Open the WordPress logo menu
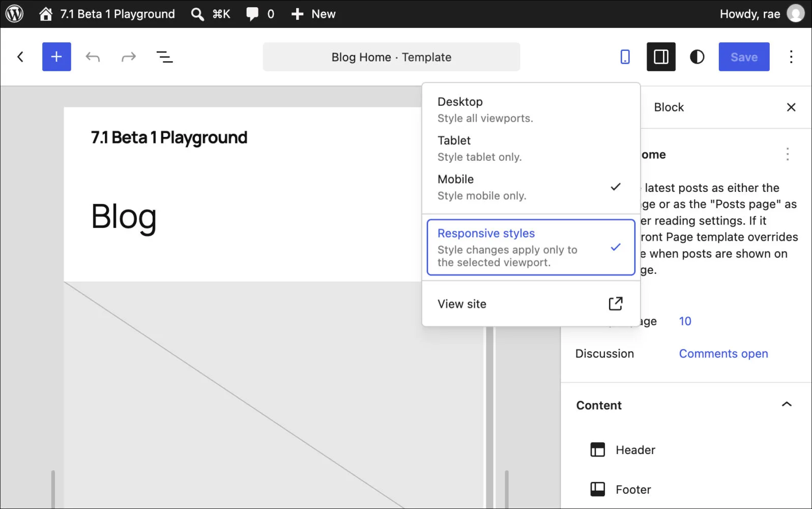 click(15, 14)
